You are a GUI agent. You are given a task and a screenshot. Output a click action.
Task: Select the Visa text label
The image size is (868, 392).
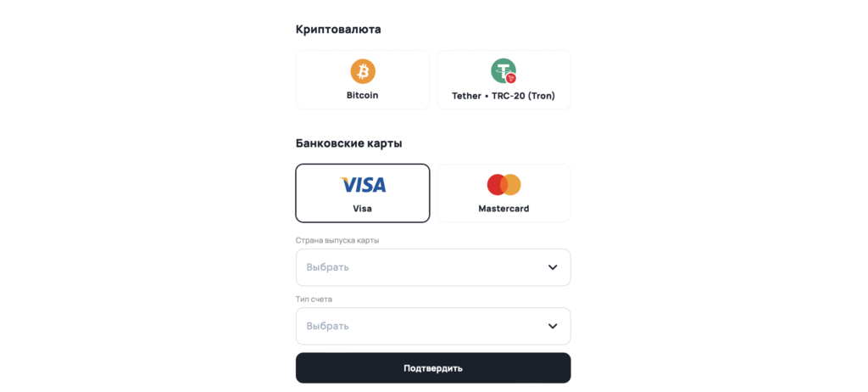coord(363,209)
